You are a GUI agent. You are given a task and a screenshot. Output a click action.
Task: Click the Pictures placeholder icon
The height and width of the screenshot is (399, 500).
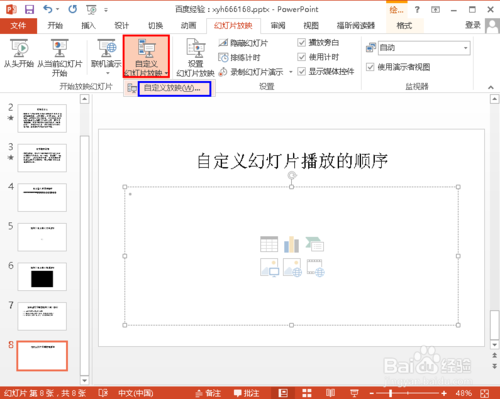point(269,268)
